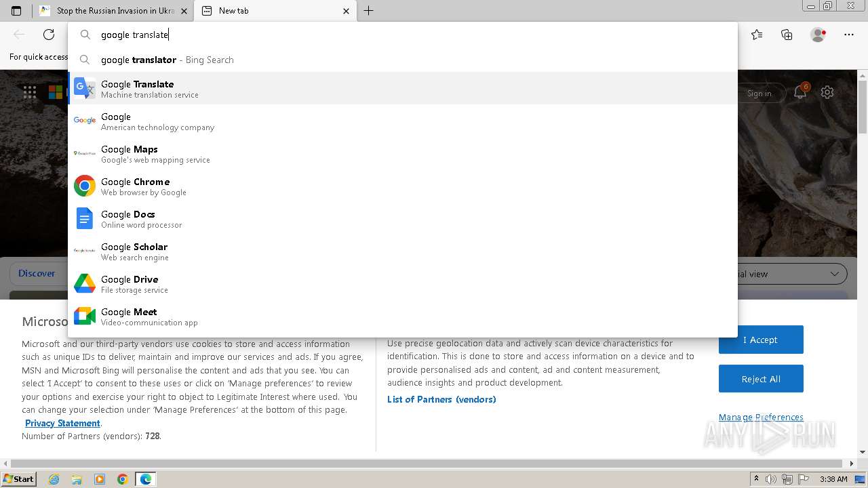
Task: Choose the 'google translator' Bing Search suggestion
Action: pos(403,60)
